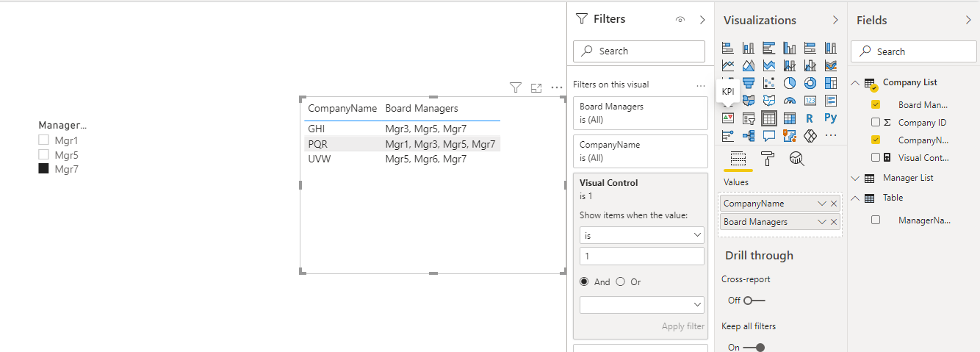980x352 pixels.
Task: Select the Treemap visual
Action: 831,83
